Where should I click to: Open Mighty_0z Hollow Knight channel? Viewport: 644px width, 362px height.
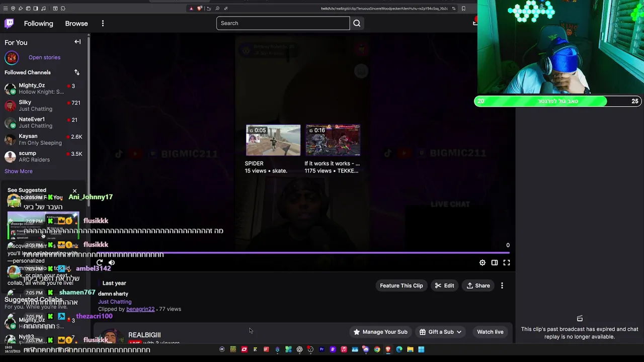(x=44, y=88)
